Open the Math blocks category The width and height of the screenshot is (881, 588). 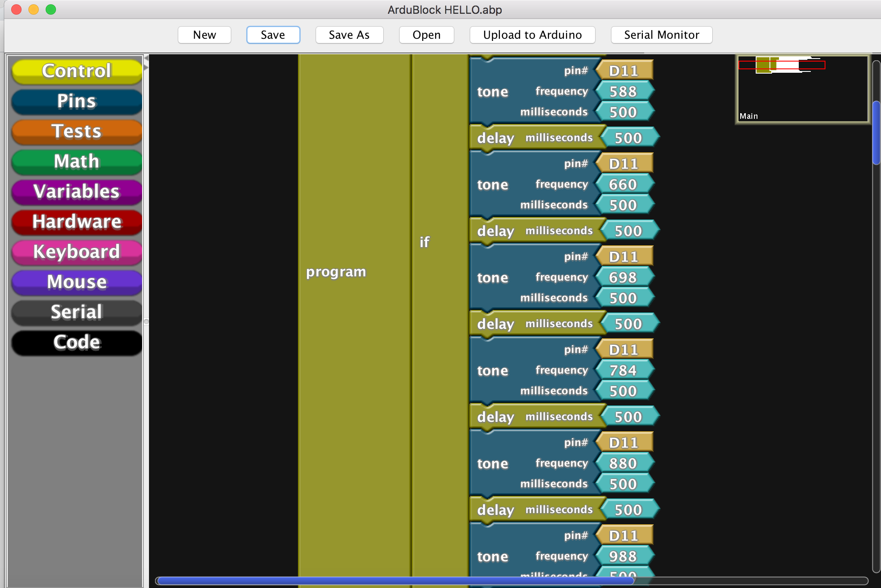click(x=76, y=161)
